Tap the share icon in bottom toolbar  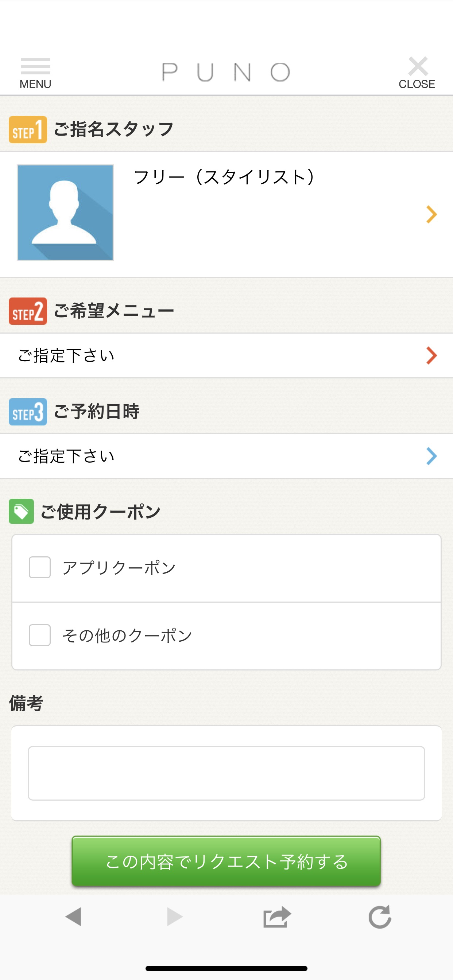277,917
